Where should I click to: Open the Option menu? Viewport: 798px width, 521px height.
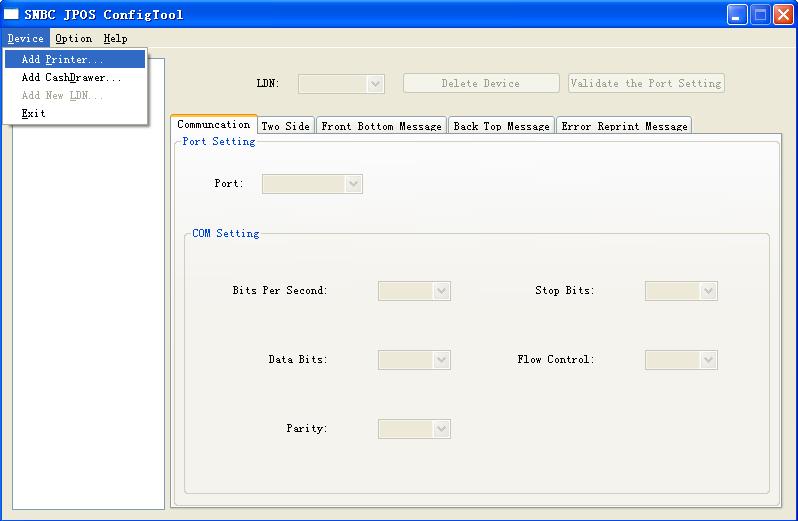[73, 38]
